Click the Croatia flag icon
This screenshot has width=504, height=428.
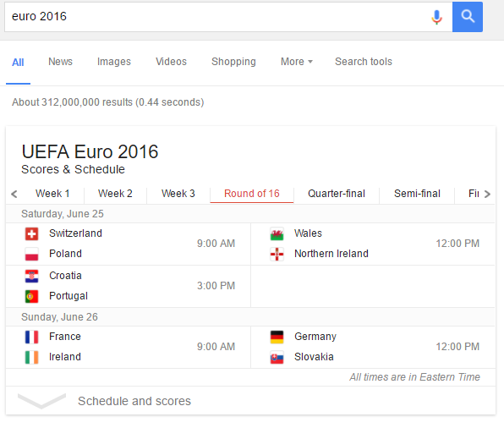(31, 276)
